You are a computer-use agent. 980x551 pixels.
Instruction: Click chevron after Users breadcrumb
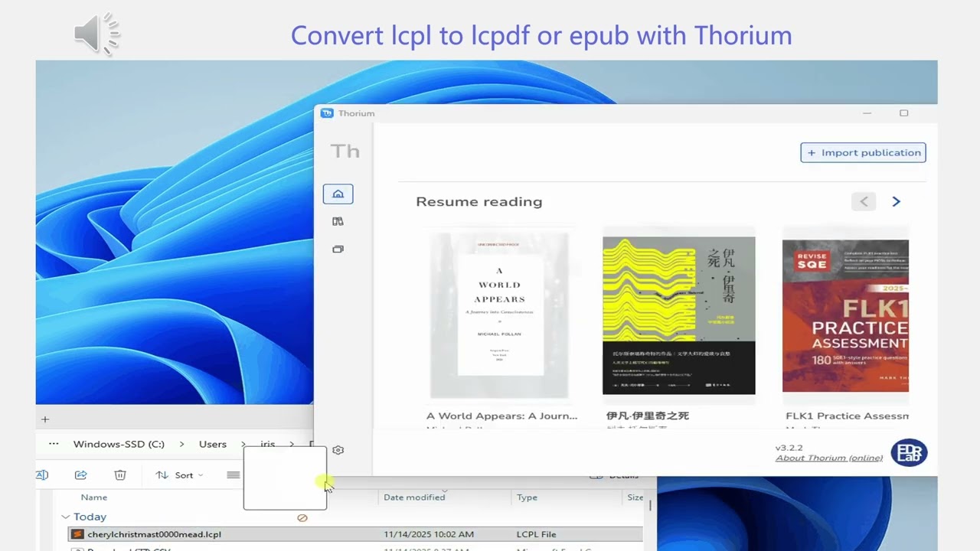pyautogui.click(x=243, y=444)
